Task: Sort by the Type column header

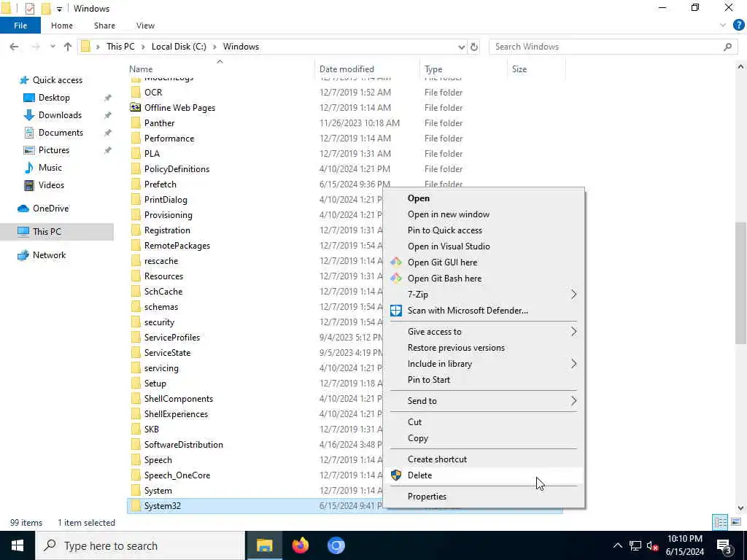Action: pyautogui.click(x=463, y=69)
